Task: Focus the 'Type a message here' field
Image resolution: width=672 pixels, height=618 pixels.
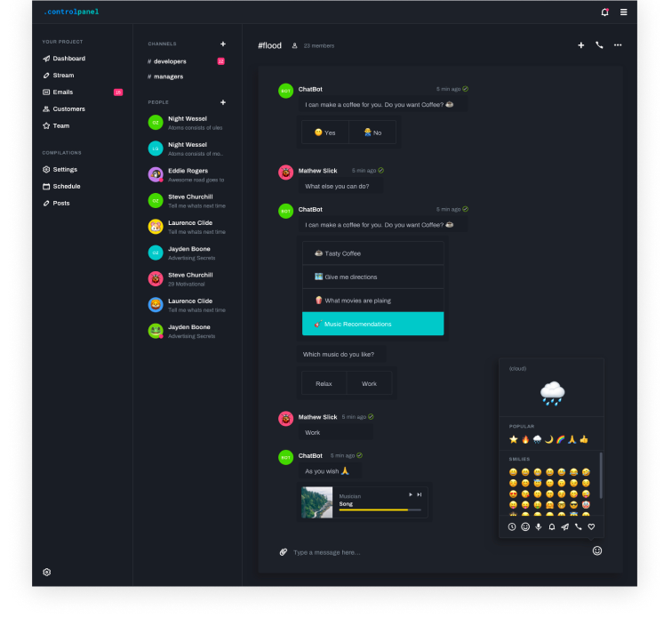Action: [x=427, y=552]
